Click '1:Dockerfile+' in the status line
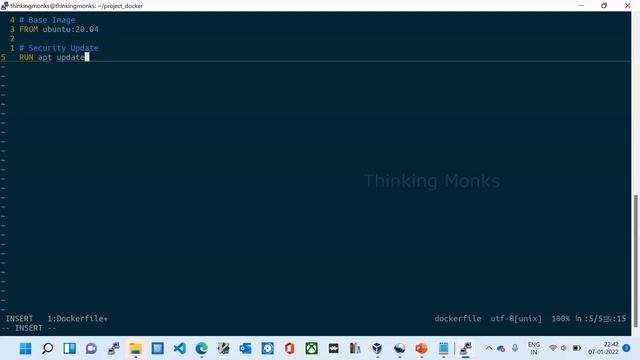640x360 pixels. tap(78, 319)
